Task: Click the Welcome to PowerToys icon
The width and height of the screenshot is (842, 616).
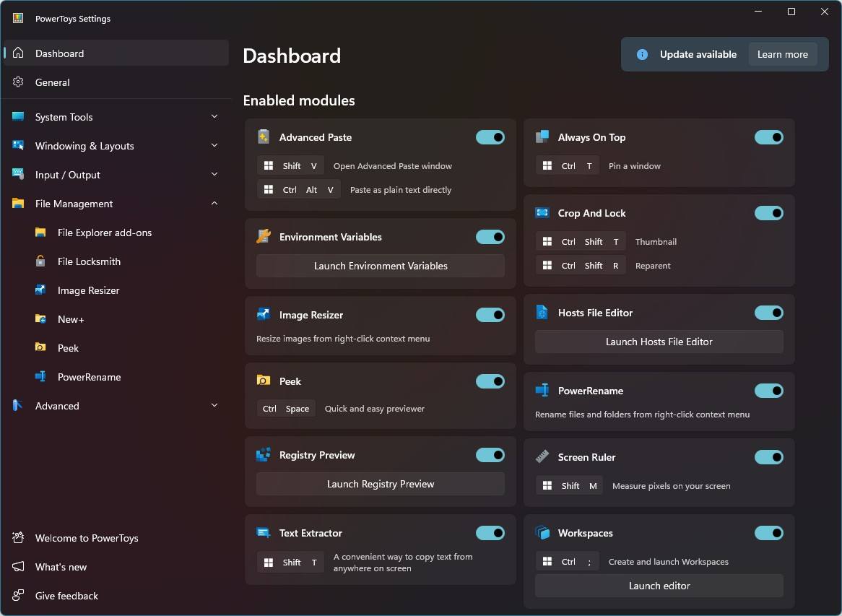Action: click(x=18, y=537)
